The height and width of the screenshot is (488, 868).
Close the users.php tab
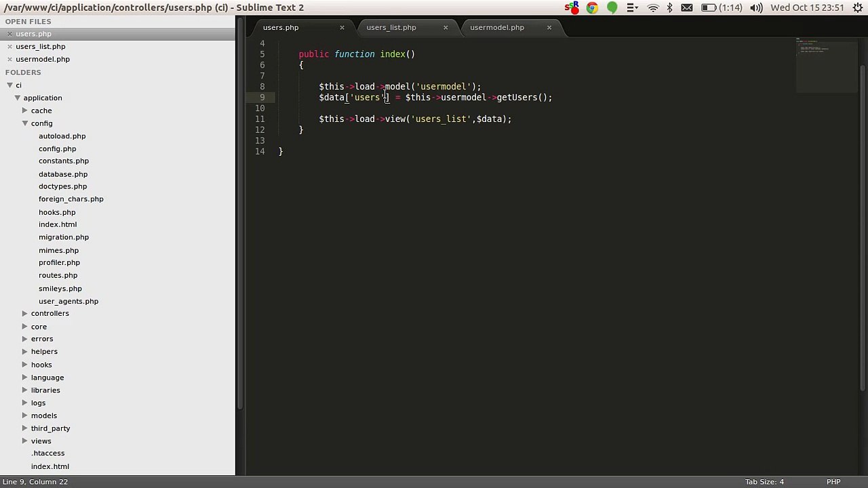pos(342,28)
